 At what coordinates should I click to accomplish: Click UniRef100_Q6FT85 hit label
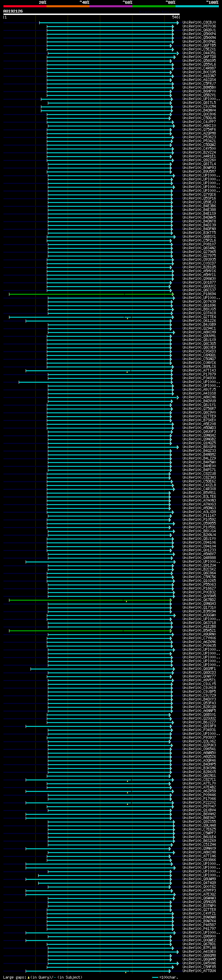[x=199, y=45]
